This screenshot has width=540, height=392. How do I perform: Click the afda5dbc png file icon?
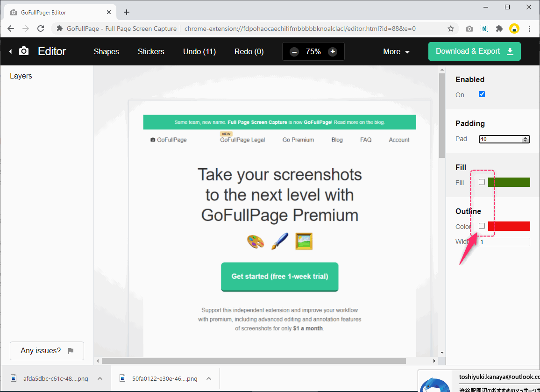14,378
